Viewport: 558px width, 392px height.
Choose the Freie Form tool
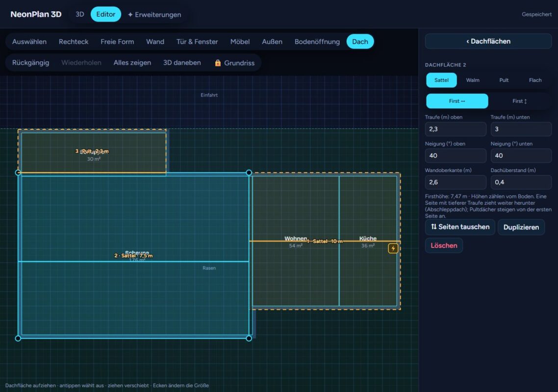(x=117, y=42)
